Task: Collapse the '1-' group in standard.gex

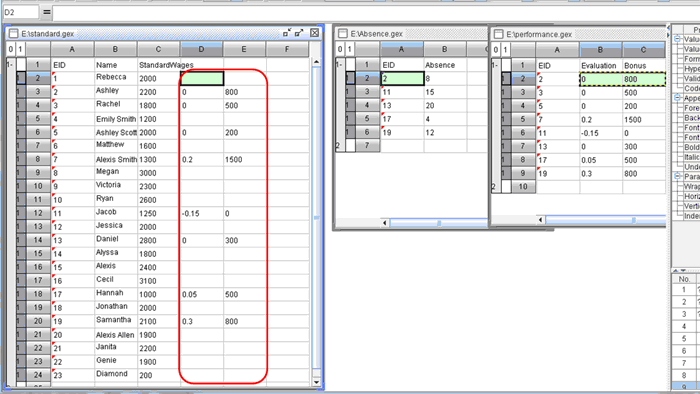Action: [10, 65]
